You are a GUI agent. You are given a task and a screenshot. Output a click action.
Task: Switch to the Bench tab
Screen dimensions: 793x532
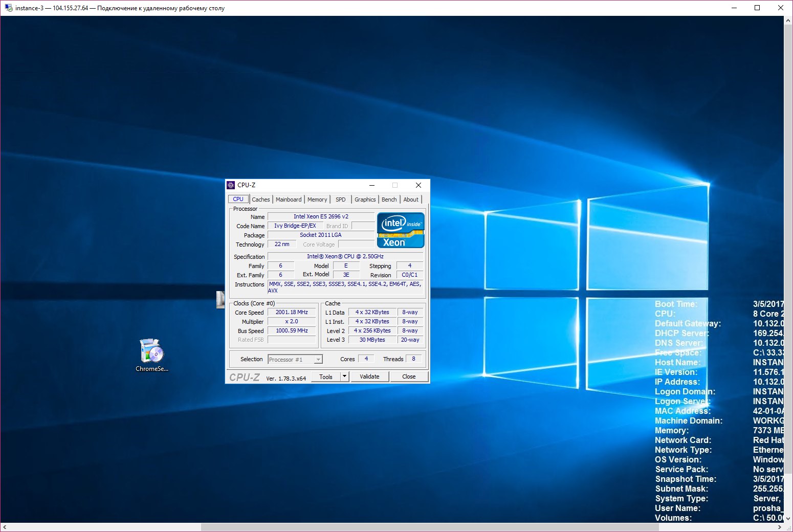pos(389,199)
